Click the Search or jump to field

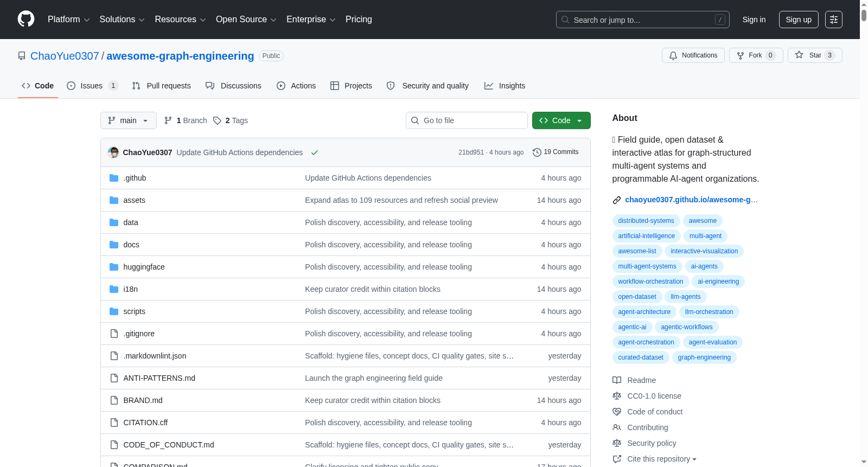tap(643, 20)
